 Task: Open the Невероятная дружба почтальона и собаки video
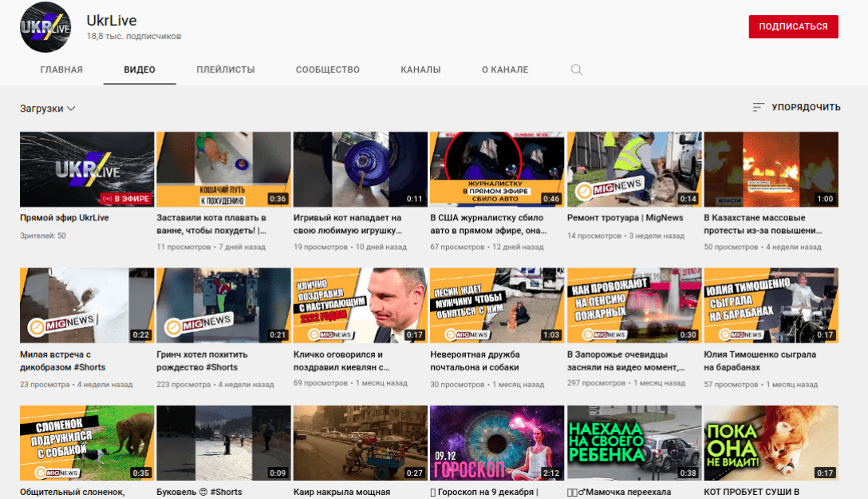[x=496, y=305]
